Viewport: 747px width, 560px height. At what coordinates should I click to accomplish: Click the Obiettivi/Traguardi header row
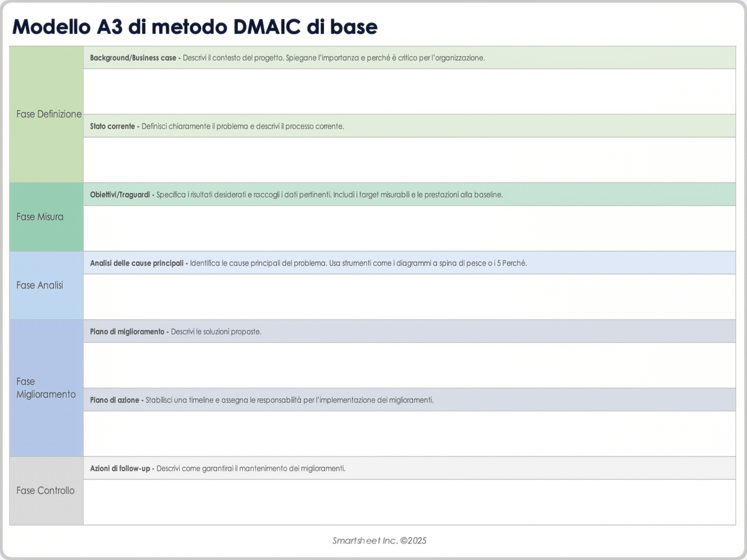click(409, 195)
